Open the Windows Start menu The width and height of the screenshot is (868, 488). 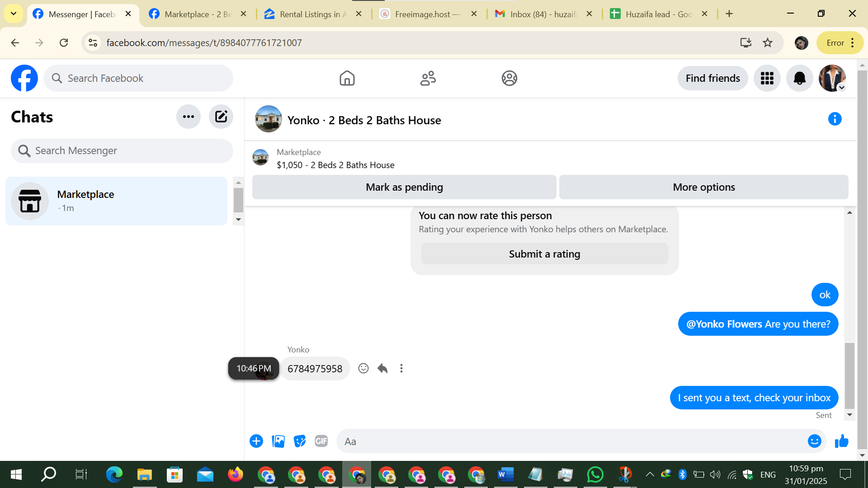[16, 474]
